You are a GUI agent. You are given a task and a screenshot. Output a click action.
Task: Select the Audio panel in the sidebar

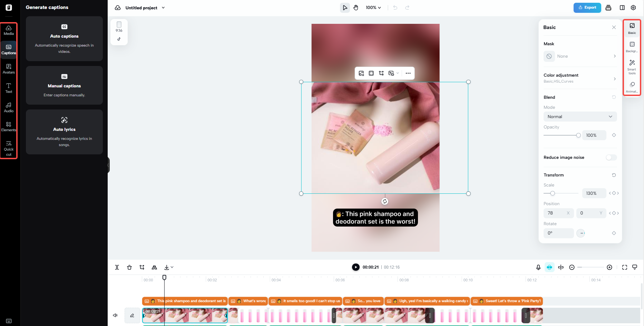9,107
